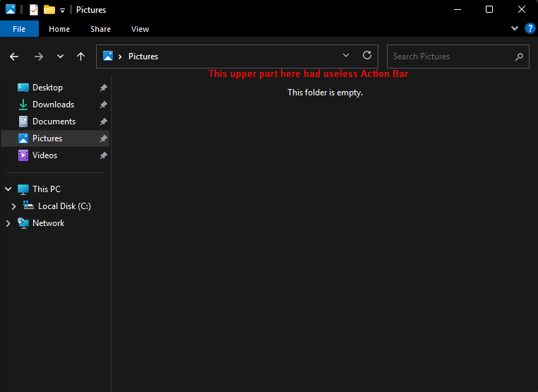Switch to the View ribbon tab
This screenshot has height=392, width=538.
(x=140, y=29)
